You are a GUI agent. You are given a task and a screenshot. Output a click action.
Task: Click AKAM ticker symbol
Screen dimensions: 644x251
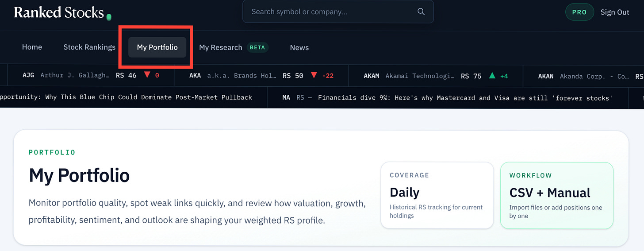(372, 76)
